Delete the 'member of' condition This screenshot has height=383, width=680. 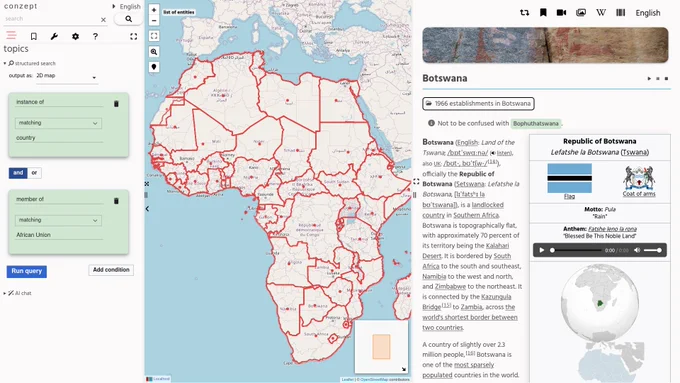pos(116,201)
